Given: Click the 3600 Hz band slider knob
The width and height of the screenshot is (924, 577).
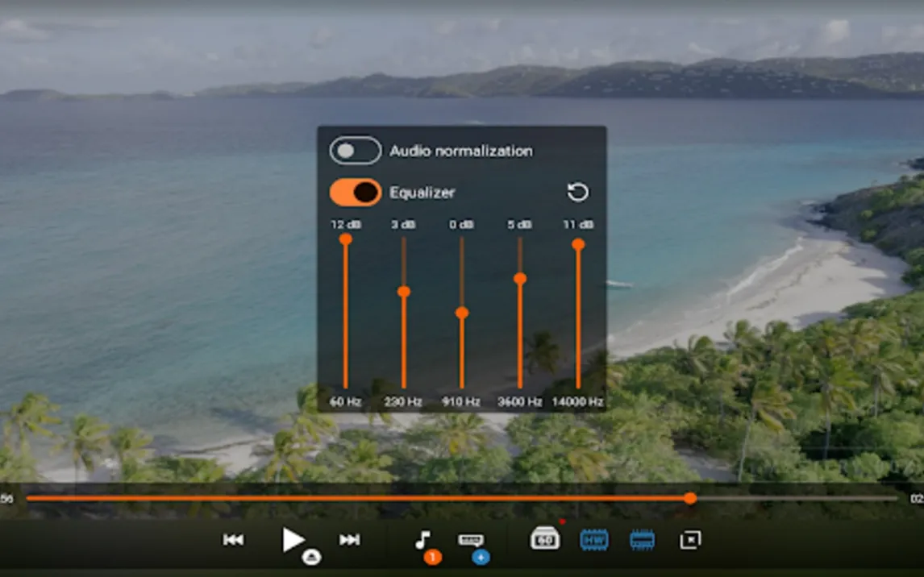Looking at the screenshot, I should pyautogui.click(x=520, y=278).
